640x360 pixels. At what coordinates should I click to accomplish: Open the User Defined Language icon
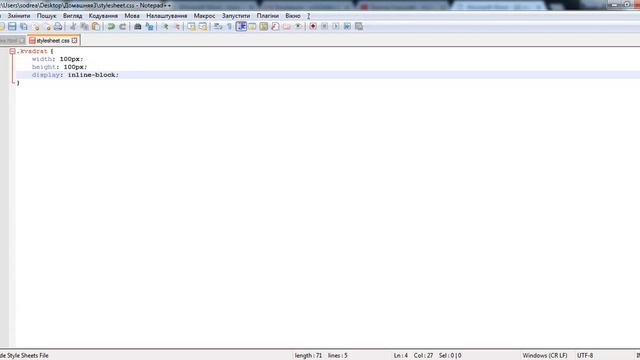pyautogui.click(x=252, y=27)
